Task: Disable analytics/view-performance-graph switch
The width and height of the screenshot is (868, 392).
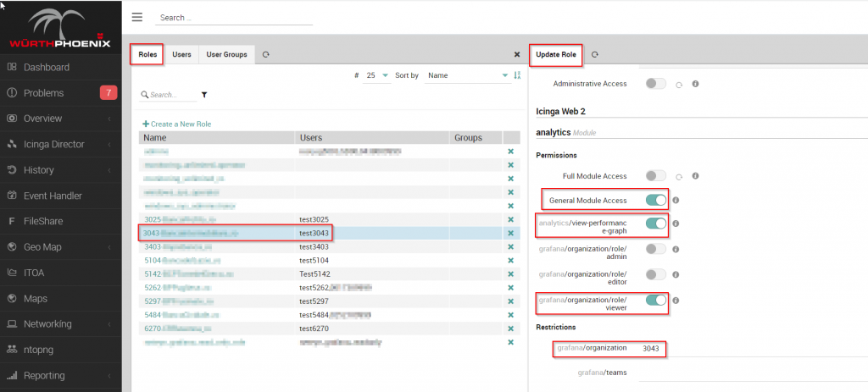Action: coord(656,224)
